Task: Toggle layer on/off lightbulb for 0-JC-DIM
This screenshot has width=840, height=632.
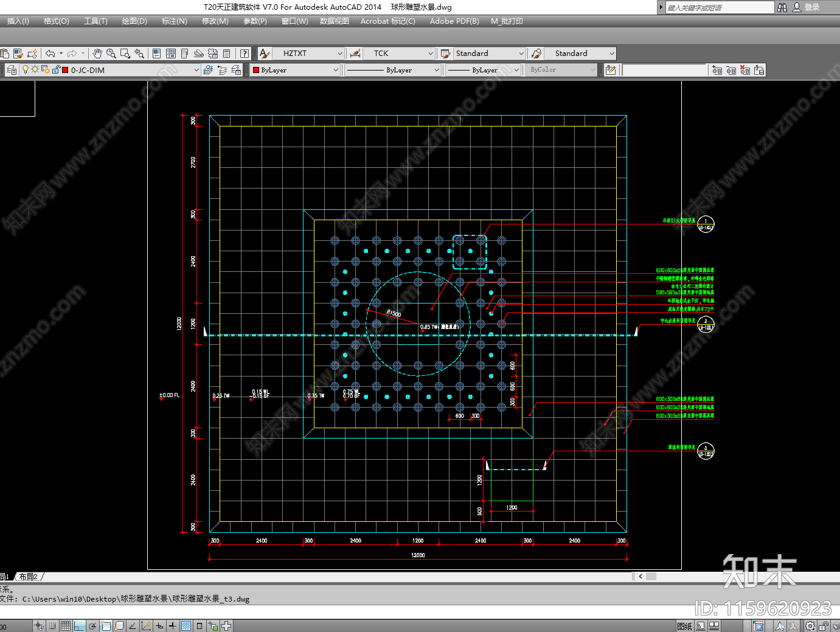Action: pyautogui.click(x=26, y=70)
